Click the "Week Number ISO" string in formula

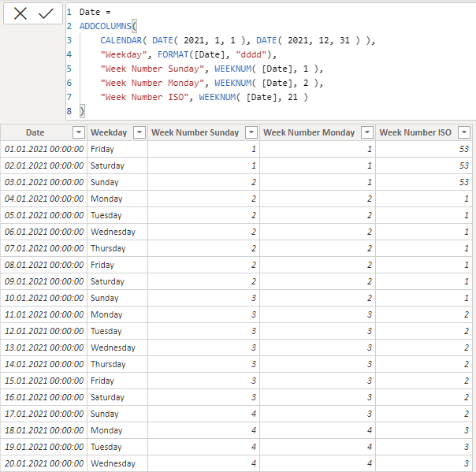click(x=144, y=97)
